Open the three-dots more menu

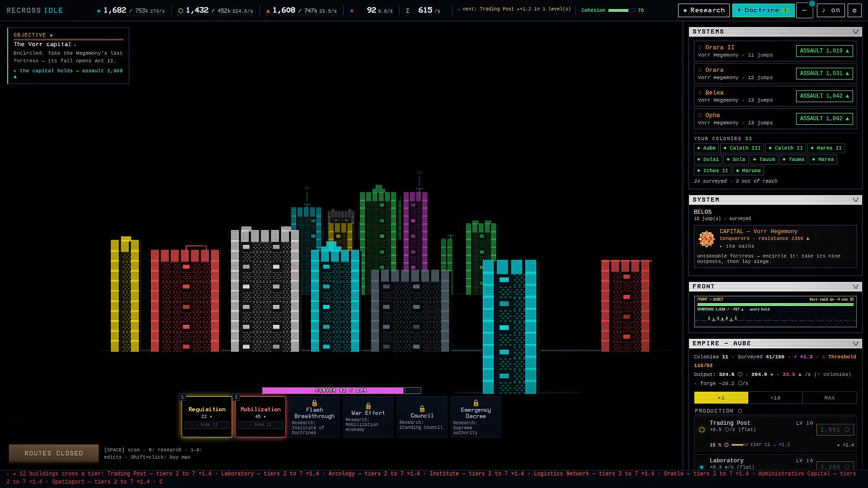pyautogui.click(x=804, y=10)
